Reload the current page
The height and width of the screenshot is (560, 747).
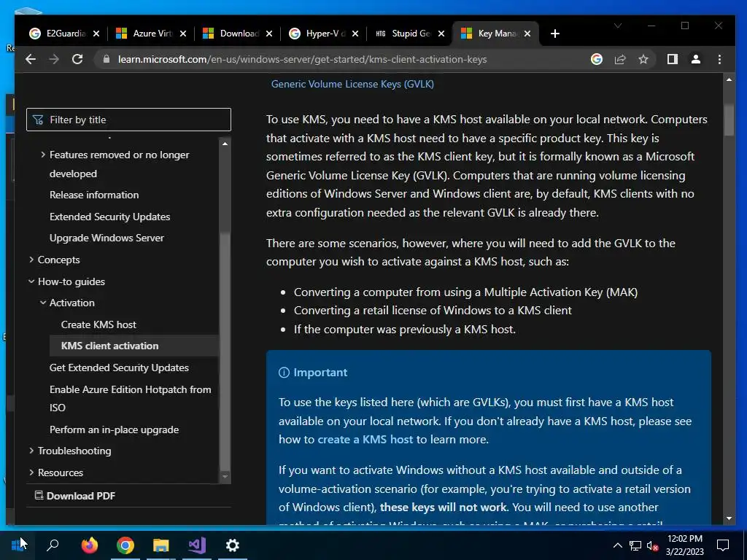[x=77, y=59]
